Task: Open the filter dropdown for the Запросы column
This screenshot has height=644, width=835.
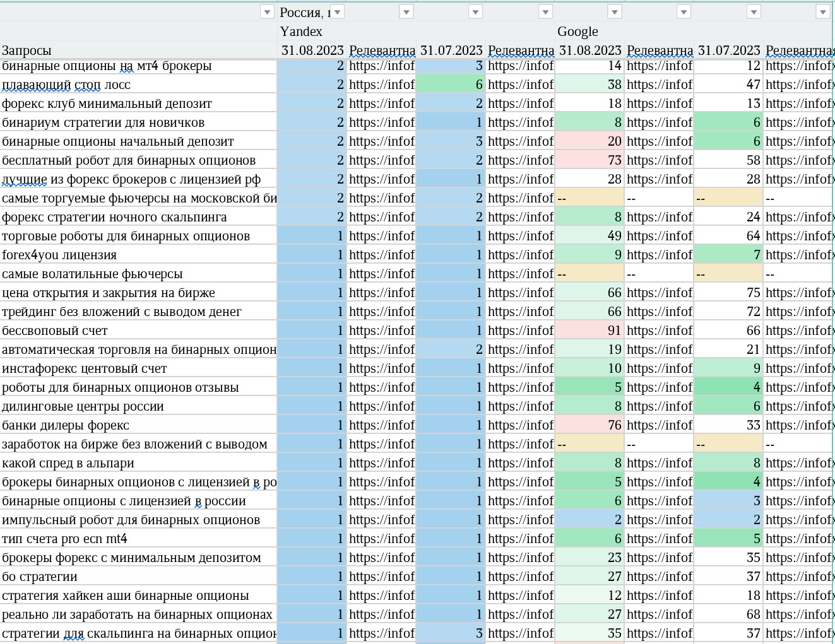Action: tap(267, 12)
